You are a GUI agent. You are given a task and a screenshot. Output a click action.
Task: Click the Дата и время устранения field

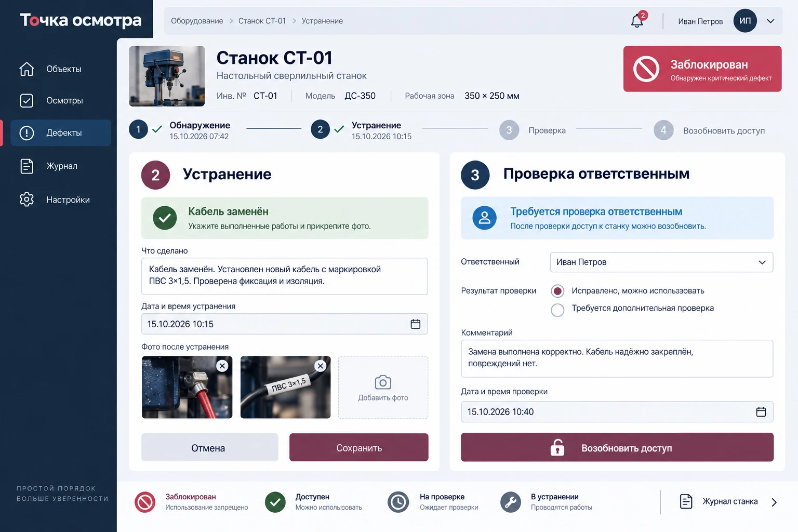click(x=285, y=324)
